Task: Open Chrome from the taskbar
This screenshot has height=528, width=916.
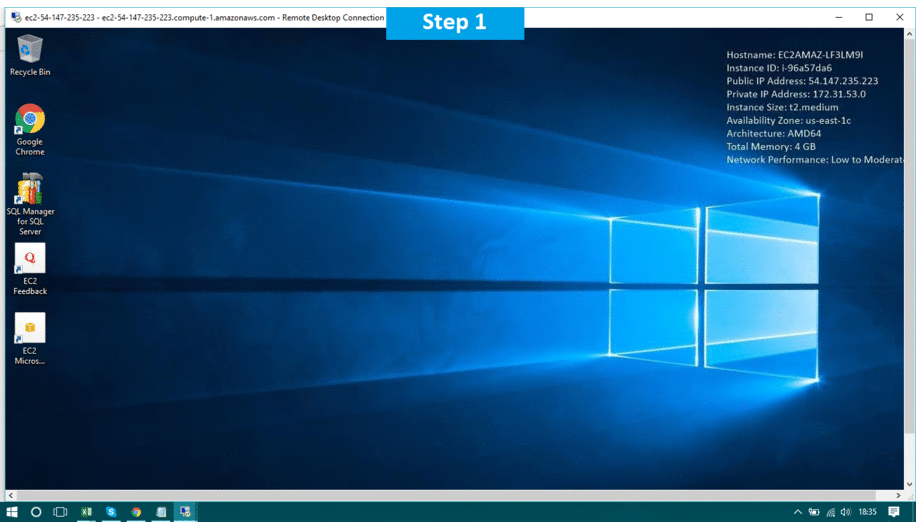Action: tap(136, 512)
